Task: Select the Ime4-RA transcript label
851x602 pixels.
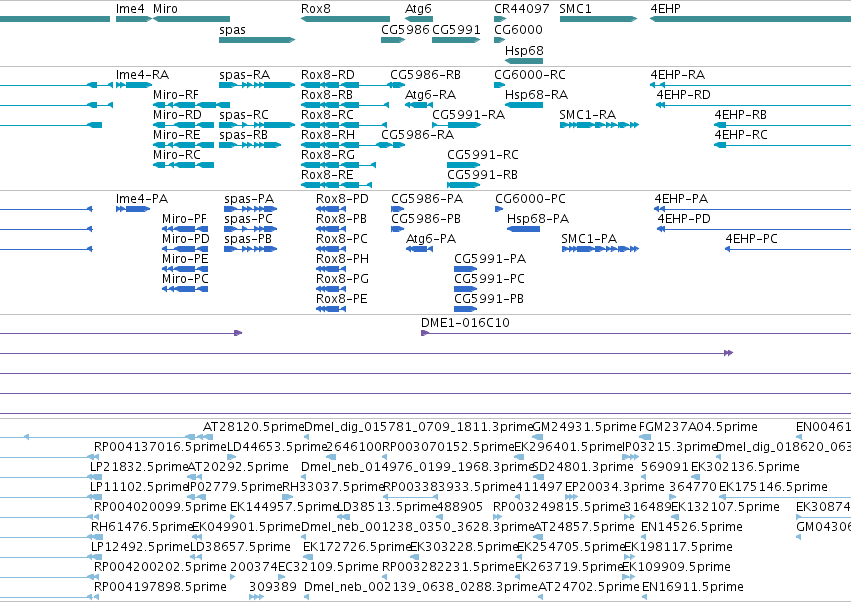Action: tap(142, 75)
